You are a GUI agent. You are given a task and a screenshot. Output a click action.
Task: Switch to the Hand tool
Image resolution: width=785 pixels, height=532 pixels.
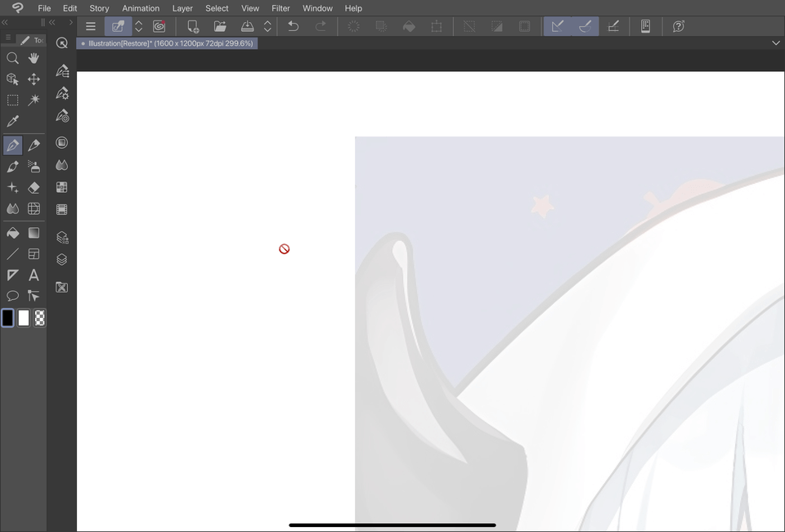click(x=34, y=58)
